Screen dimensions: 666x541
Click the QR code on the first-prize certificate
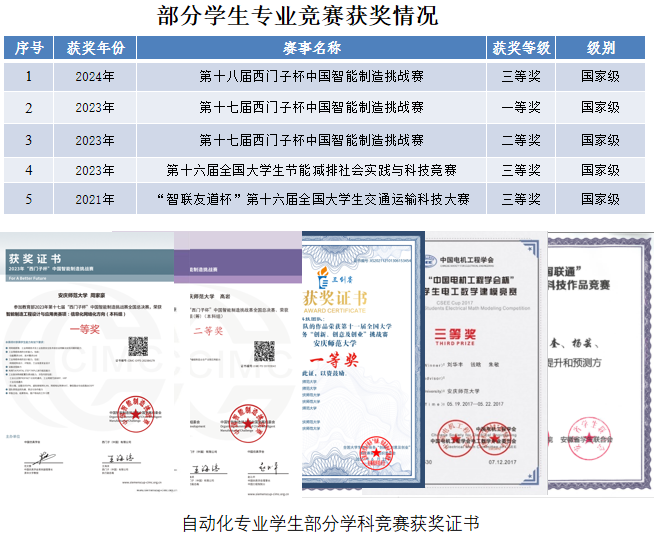[138, 348]
